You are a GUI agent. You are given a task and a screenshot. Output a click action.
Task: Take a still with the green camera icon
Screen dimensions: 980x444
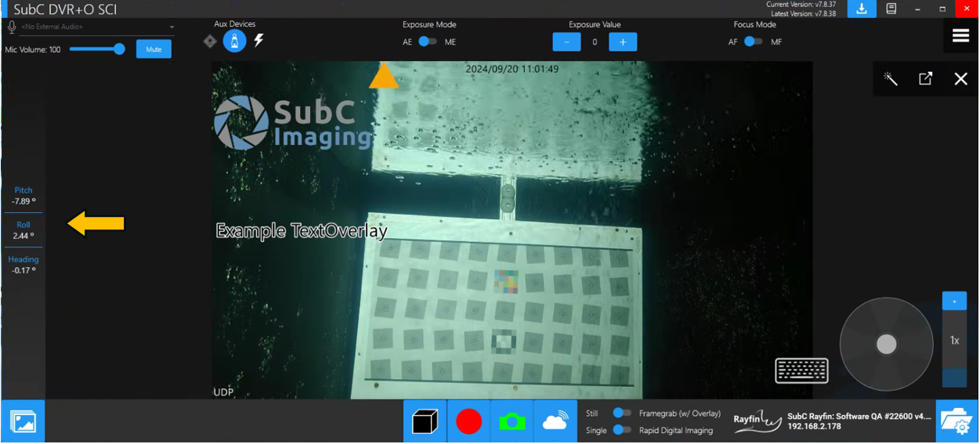[512, 422]
